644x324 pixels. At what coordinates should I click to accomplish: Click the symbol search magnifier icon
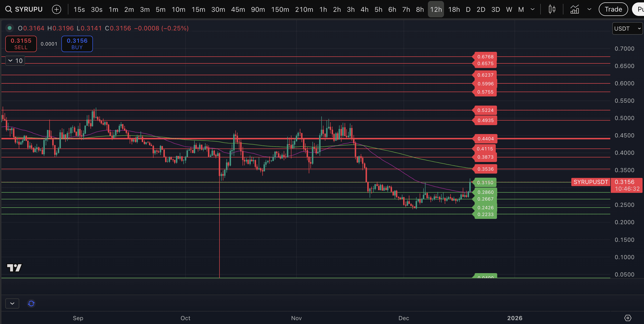(8, 9)
